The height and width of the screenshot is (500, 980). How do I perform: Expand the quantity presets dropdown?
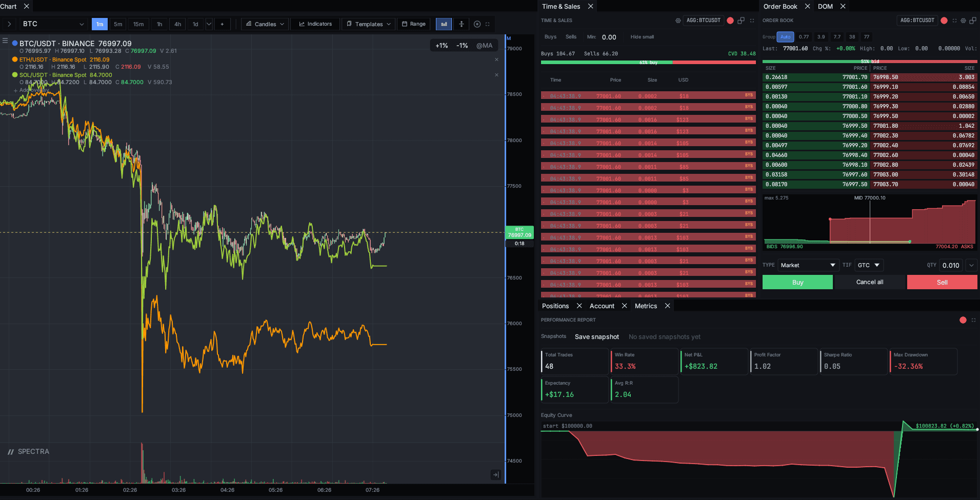[x=972, y=265]
